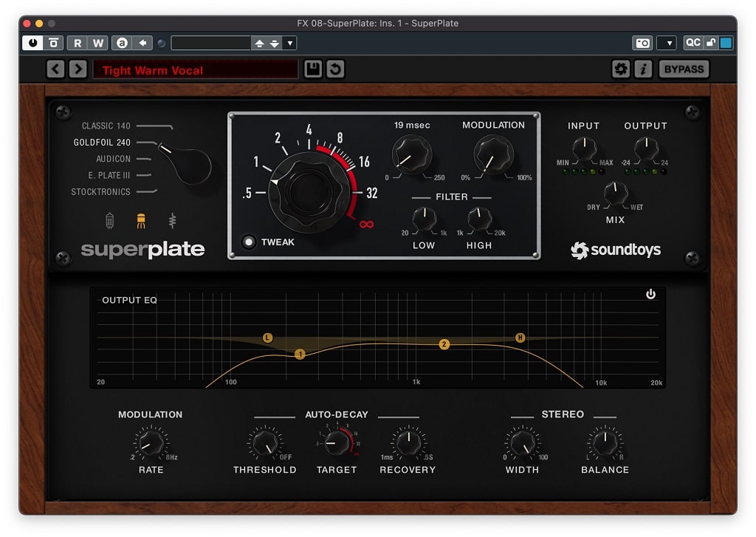756x537 pixels.
Task: Go to previous SuperPlate preset
Action: tap(56, 69)
